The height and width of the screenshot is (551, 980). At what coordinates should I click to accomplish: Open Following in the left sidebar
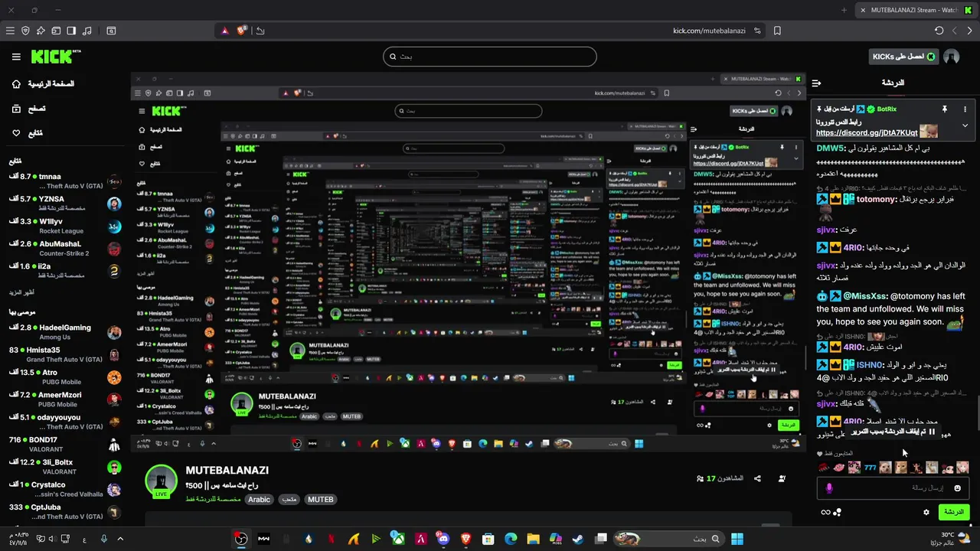click(x=27, y=133)
